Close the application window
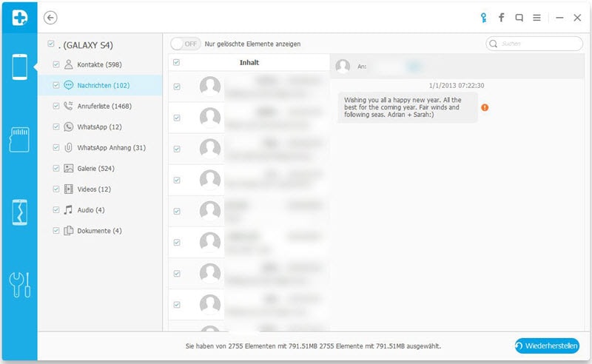The image size is (592, 364). 577,17
